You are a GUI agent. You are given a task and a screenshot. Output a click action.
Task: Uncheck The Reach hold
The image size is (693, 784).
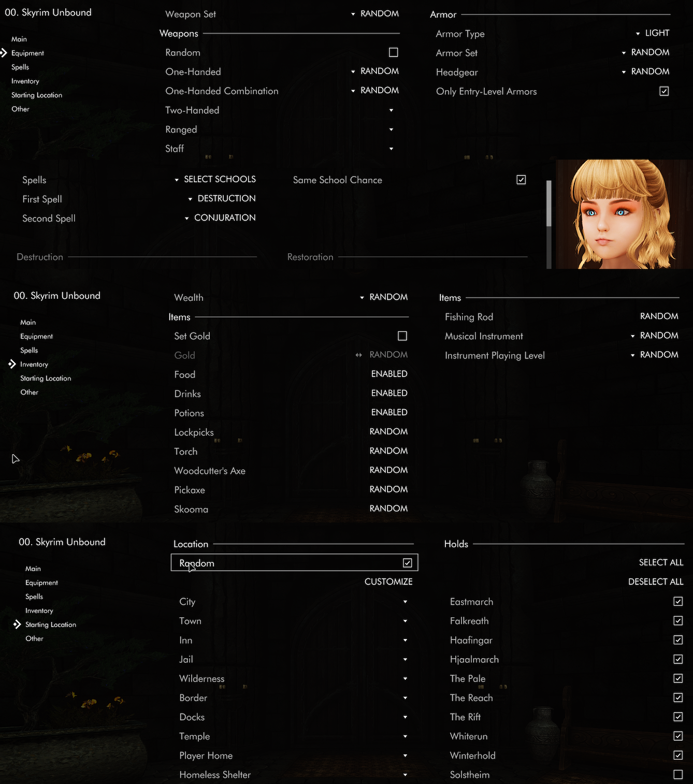[678, 698]
